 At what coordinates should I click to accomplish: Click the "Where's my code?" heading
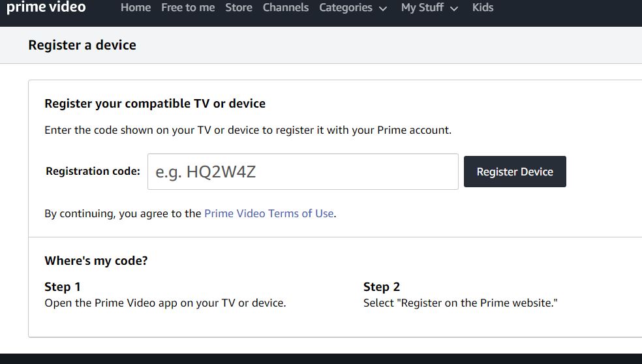pos(96,261)
